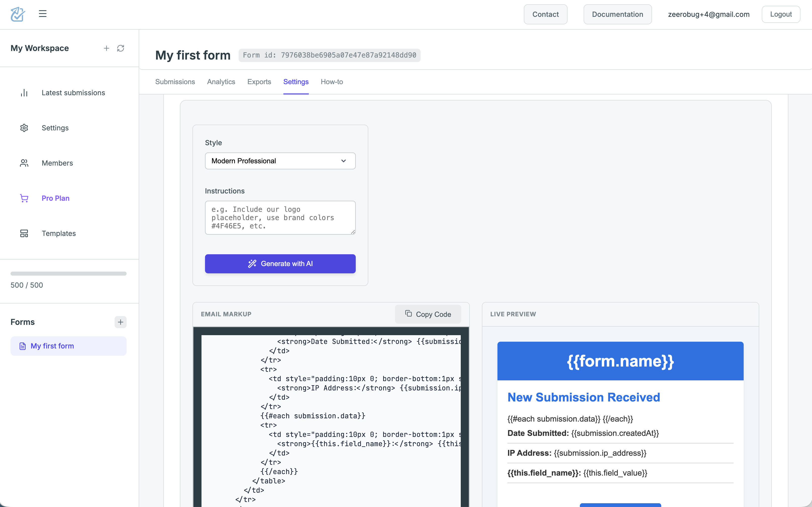Open the Exports tab
The width and height of the screenshot is (812, 507).
tap(259, 82)
